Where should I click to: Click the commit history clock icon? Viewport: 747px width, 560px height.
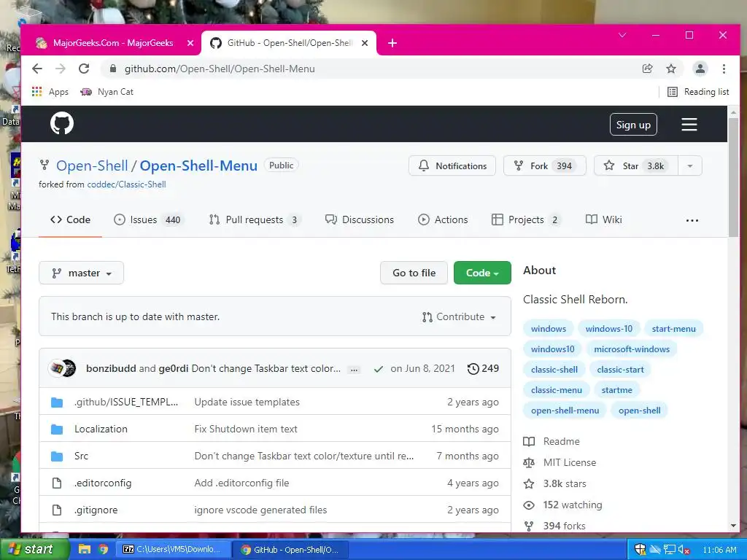tap(473, 368)
